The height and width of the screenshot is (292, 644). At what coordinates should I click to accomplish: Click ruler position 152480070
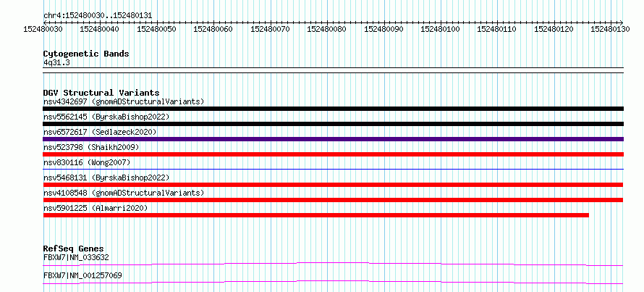pyautogui.click(x=270, y=29)
